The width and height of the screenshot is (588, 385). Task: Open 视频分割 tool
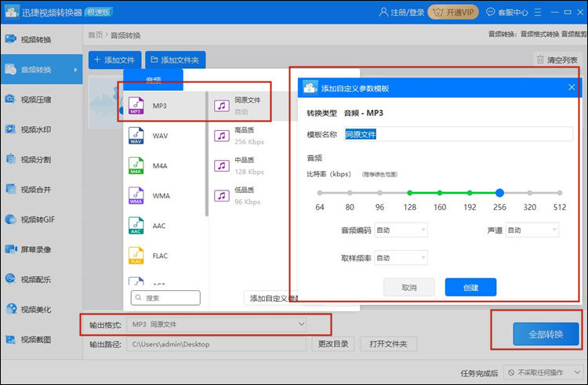(x=42, y=159)
